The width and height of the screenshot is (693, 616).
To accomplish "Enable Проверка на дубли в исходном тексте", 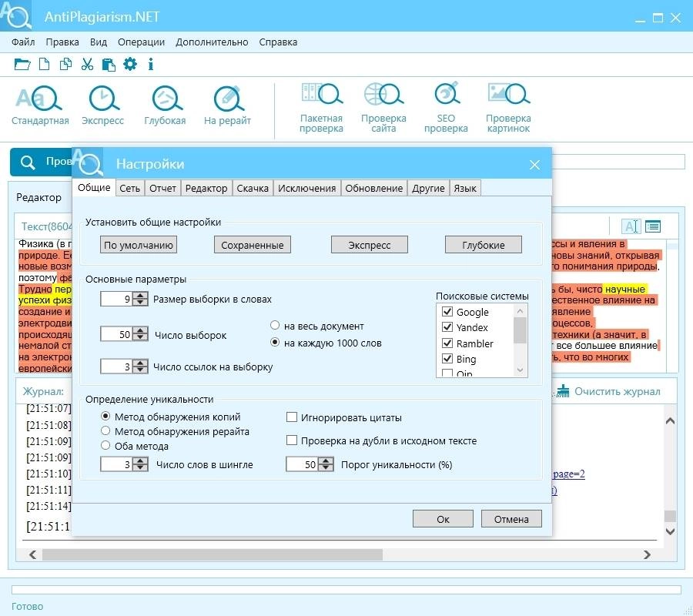I will (x=292, y=440).
